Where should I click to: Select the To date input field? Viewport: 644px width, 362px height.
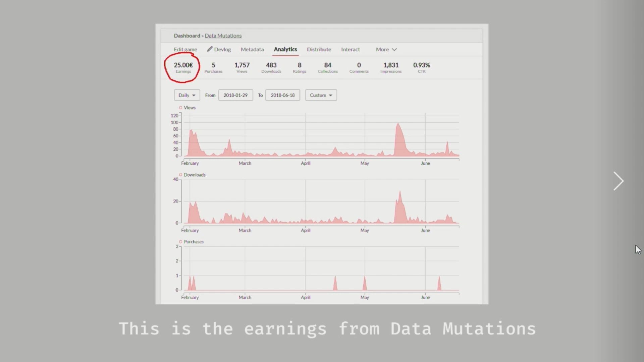pyautogui.click(x=283, y=95)
